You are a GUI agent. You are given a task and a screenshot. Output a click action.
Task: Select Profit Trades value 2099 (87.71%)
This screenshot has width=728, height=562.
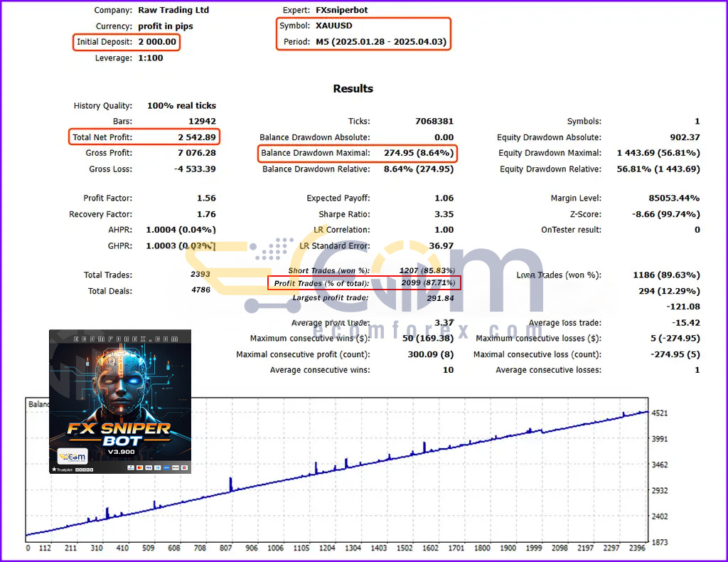(x=428, y=283)
